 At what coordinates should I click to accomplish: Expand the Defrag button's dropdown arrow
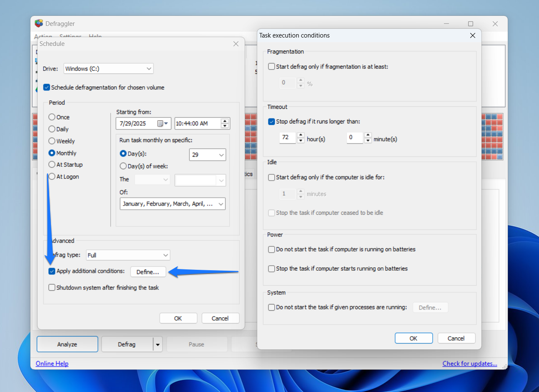tap(158, 344)
